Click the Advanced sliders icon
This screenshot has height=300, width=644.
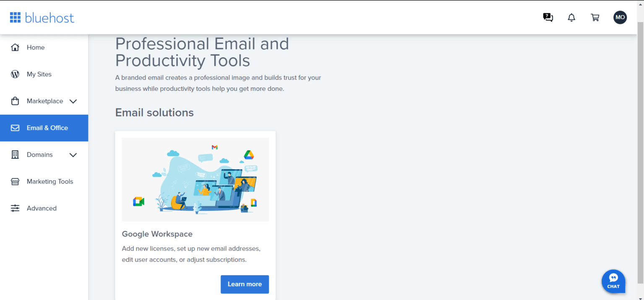(x=15, y=208)
